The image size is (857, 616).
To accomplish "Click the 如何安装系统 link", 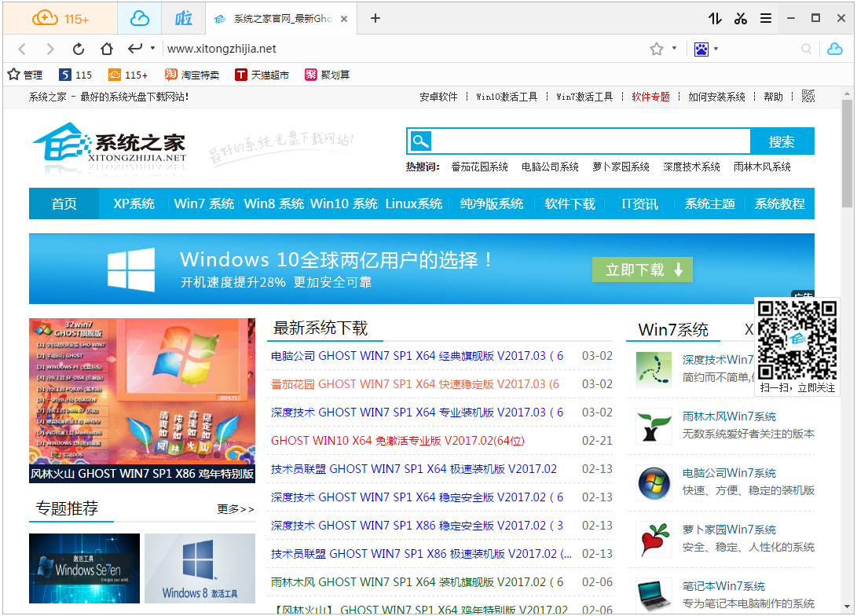I will pos(716,97).
